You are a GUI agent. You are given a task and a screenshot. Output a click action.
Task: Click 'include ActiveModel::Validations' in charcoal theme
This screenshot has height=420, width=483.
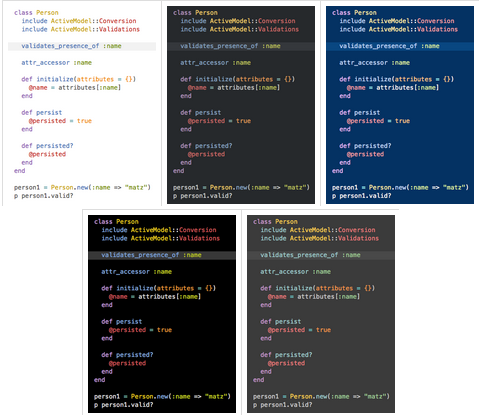coord(240,29)
